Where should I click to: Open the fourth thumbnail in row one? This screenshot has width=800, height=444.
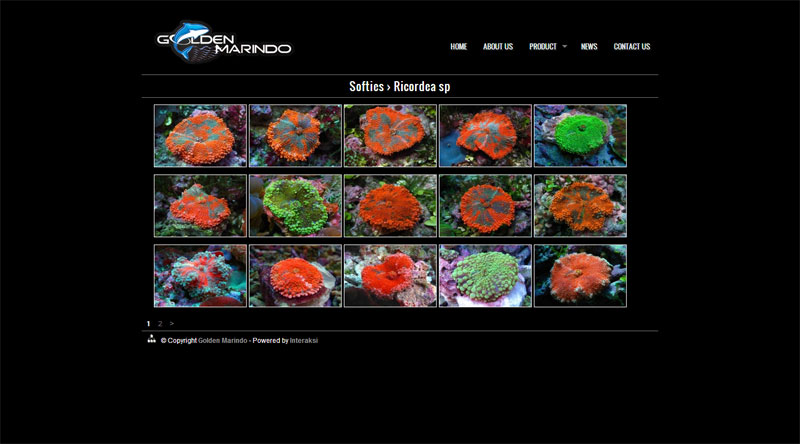click(485, 136)
